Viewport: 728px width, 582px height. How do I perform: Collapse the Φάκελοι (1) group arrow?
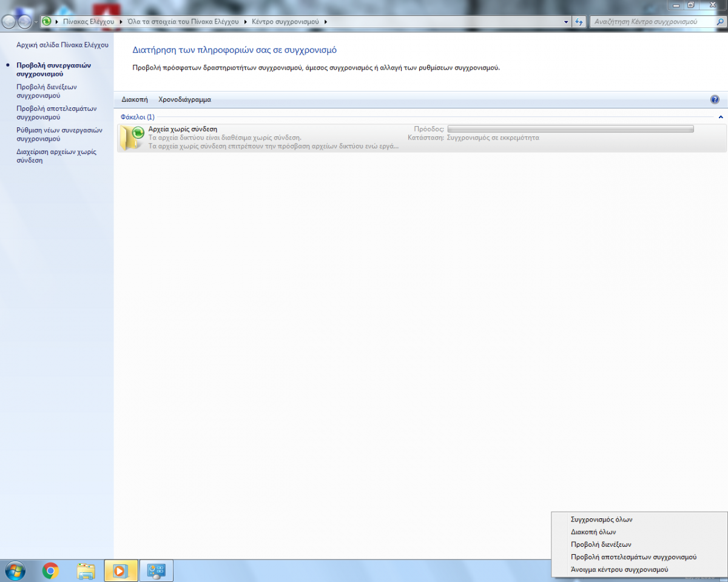pyautogui.click(x=721, y=116)
